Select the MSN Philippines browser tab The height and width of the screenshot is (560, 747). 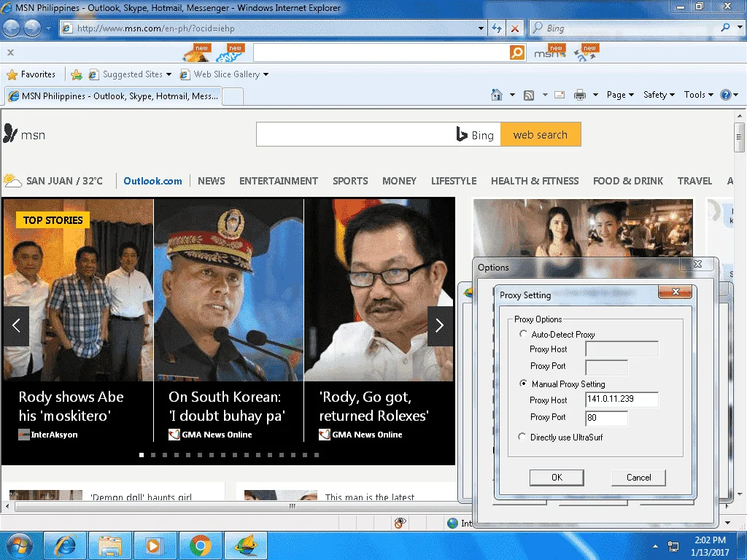coord(113,96)
